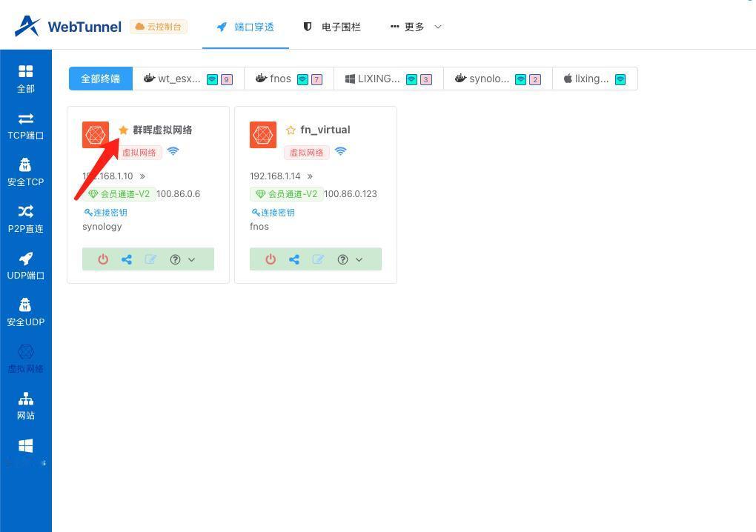
Task: Open the 云控制台 cloud console badge
Action: [158, 27]
